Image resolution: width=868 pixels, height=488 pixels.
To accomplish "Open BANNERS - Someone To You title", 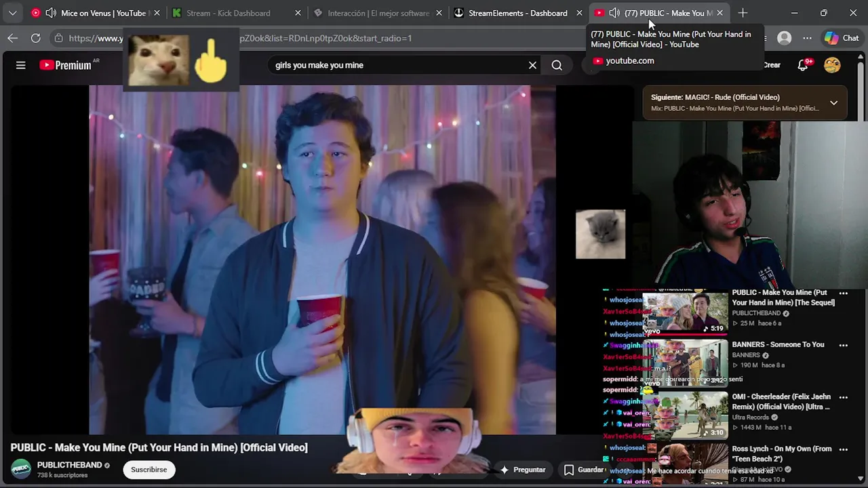I will [x=778, y=344].
